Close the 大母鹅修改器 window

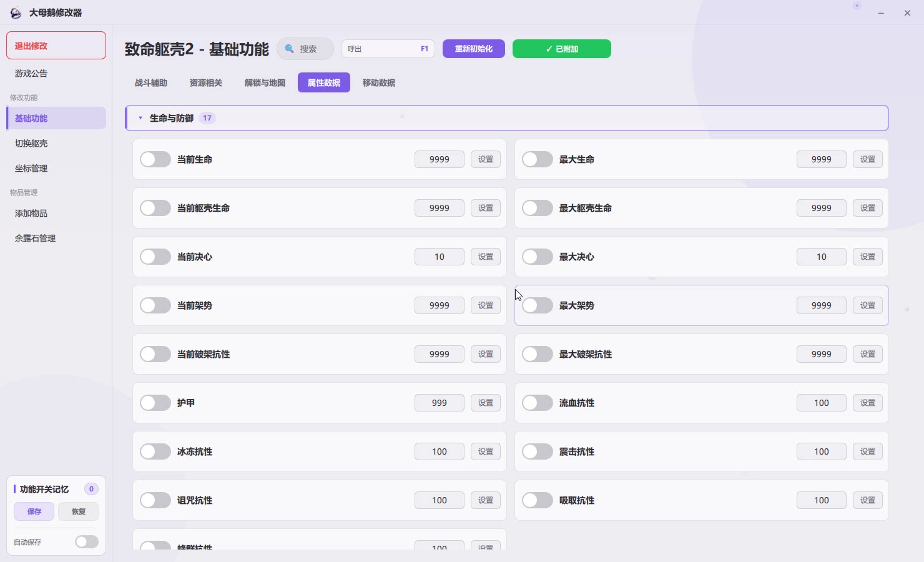907,13
